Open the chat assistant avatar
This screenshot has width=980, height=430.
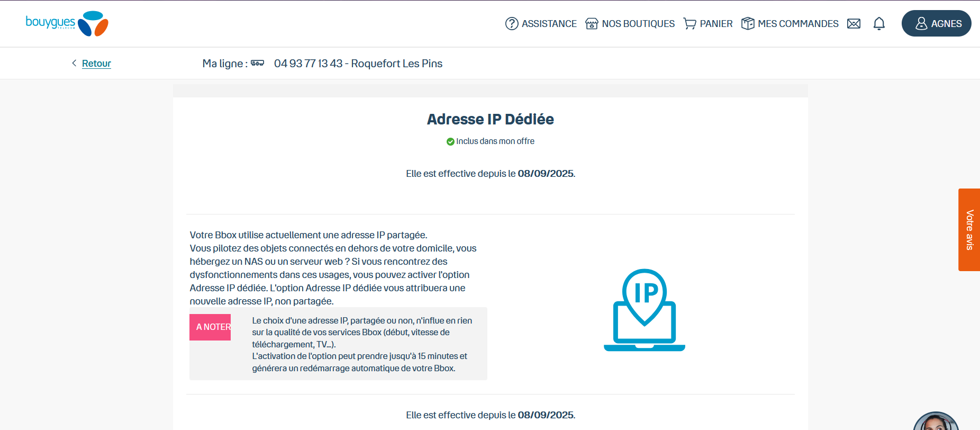click(936, 422)
